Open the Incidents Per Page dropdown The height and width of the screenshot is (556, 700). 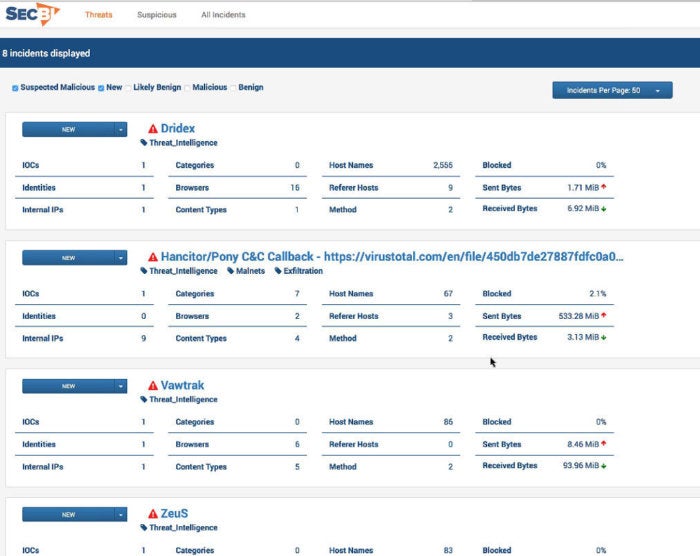coord(612,90)
